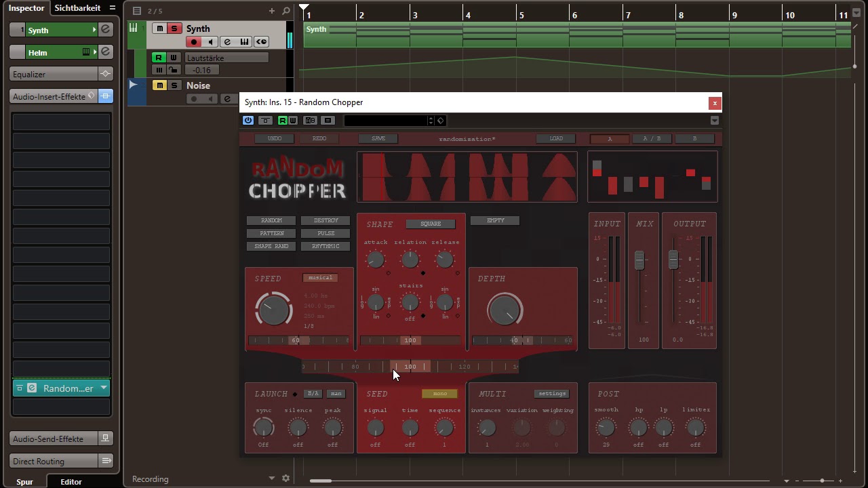Lock the Lautstärke automation lane
Screen dimensions: 868x488
click(x=173, y=70)
